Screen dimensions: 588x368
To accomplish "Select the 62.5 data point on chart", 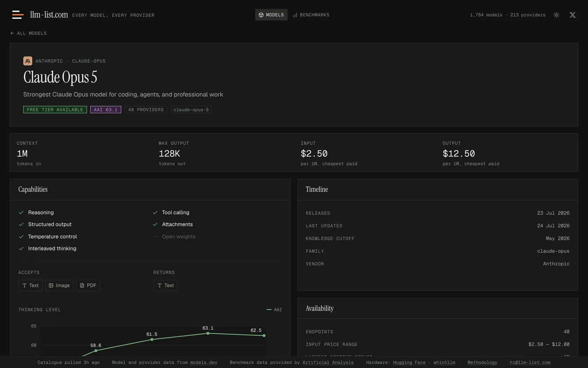I will point(264,336).
